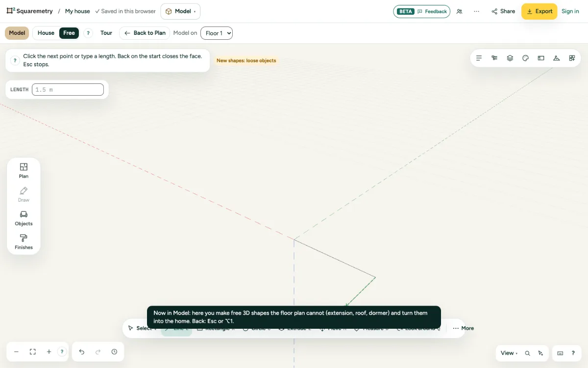This screenshot has width=588, height=368.
Task: Click the My house project name
Action: coord(77,11)
